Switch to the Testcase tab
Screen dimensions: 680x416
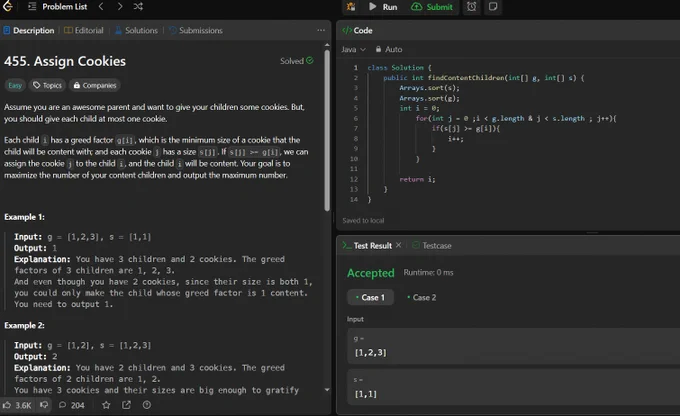coord(432,246)
